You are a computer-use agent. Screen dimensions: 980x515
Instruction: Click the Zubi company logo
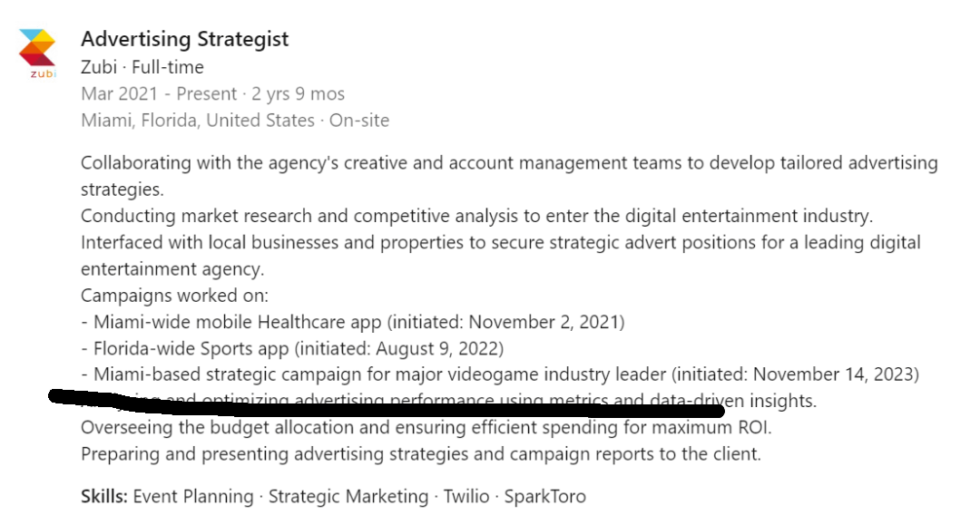[x=37, y=53]
